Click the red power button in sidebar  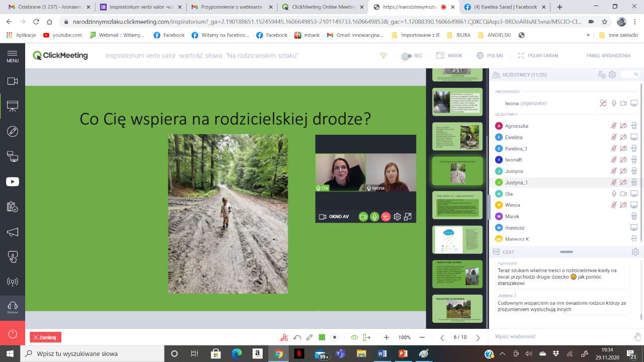click(13, 334)
